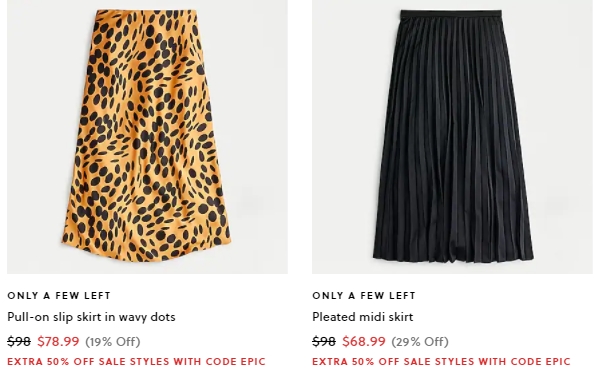Viewport: 596px width, 373px height.
Task: Open the black pleated midi skirt photo
Action: [452, 137]
